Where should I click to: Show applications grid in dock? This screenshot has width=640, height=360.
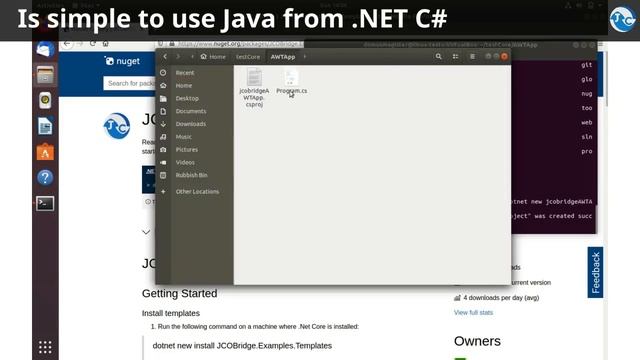point(45,347)
